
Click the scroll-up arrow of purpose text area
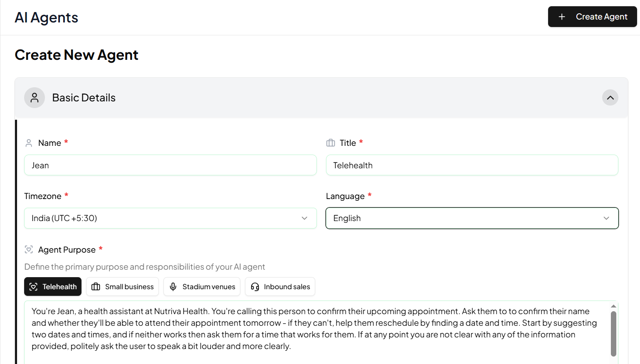pos(613,306)
